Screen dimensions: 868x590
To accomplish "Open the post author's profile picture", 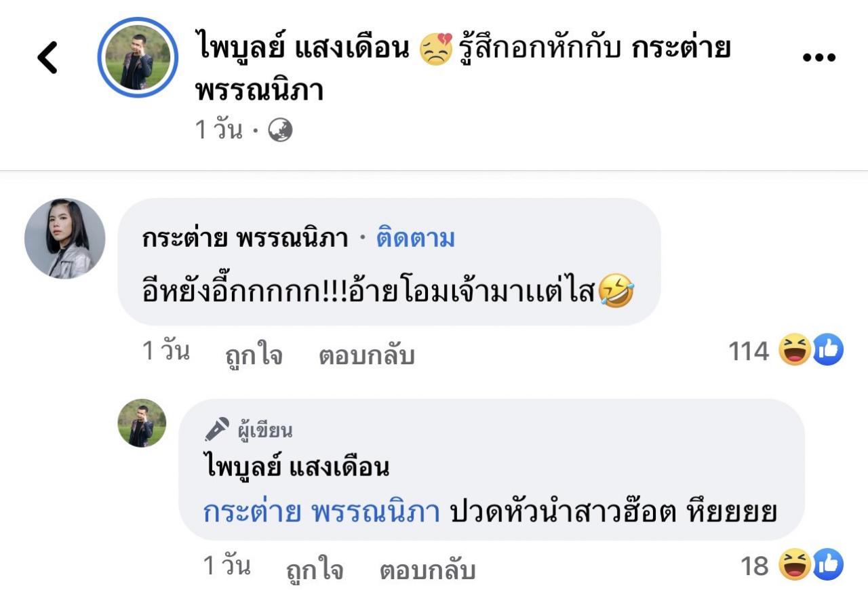I will (138, 58).
